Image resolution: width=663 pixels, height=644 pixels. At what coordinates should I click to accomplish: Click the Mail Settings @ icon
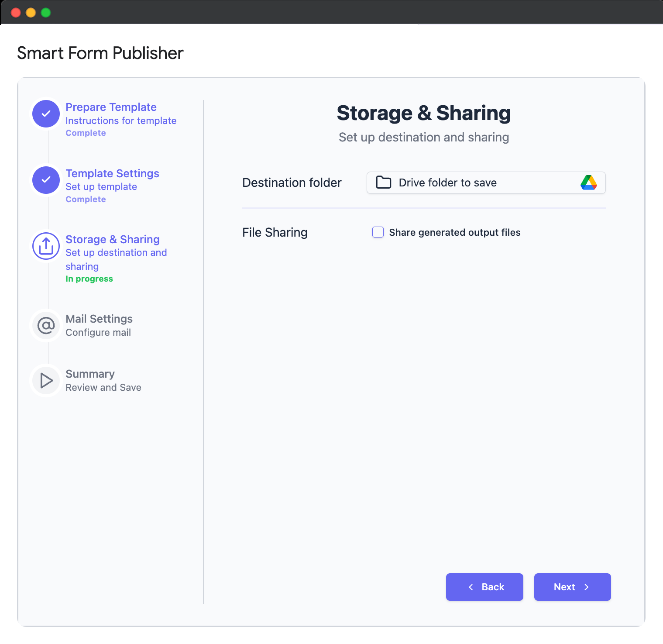point(45,325)
